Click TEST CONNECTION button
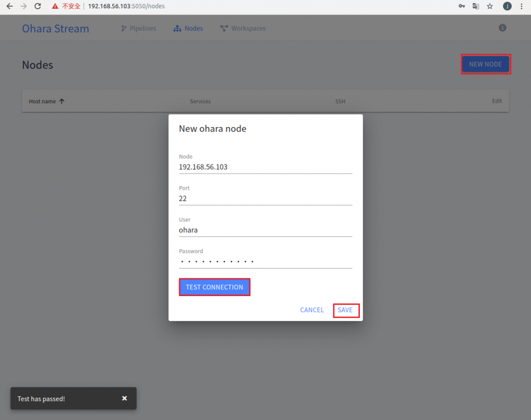This screenshot has height=420, width=531. coord(214,287)
